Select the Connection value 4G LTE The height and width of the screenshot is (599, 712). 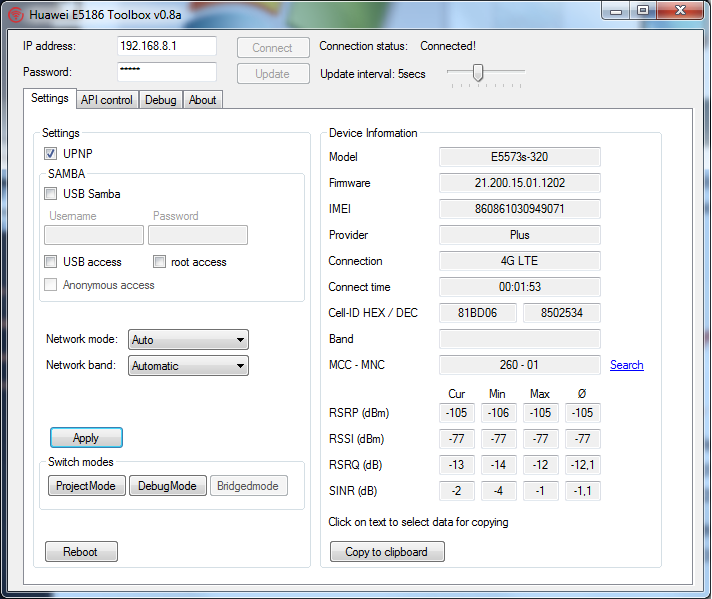coord(520,261)
